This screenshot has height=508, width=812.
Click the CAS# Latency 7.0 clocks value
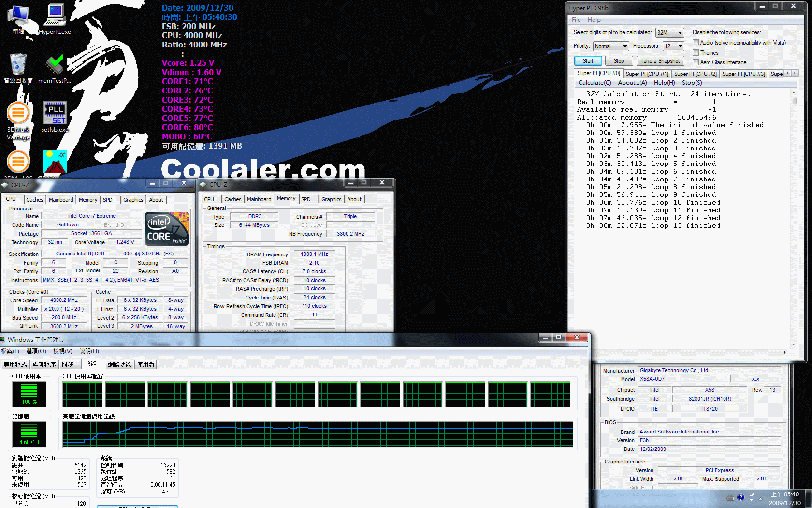coord(315,271)
